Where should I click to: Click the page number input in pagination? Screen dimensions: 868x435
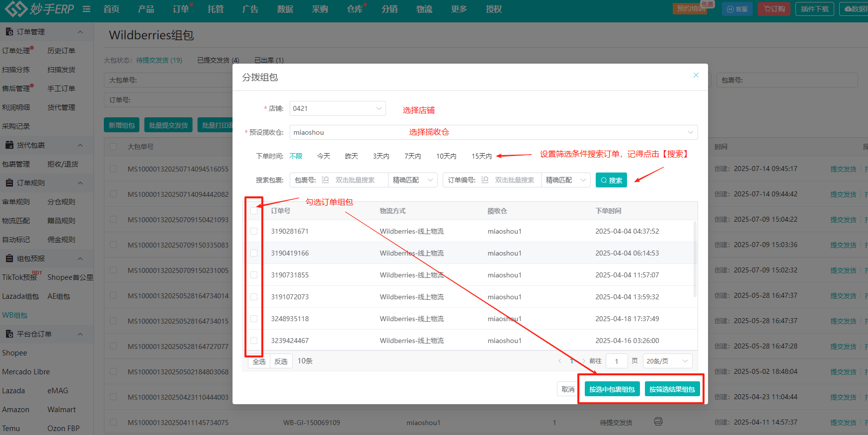point(617,361)
